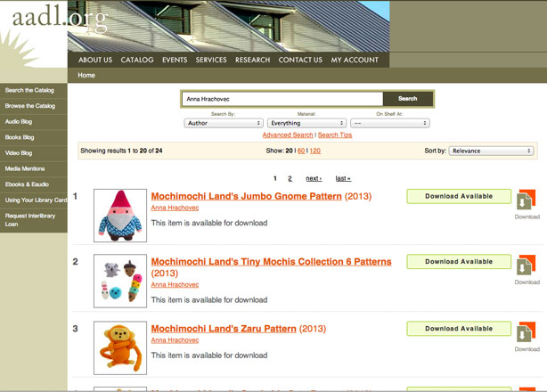Image resolution: width=547 pixels, height=392 pixels.
Task: Select My Account in navigation bar
Action: (x=355, y=60)
